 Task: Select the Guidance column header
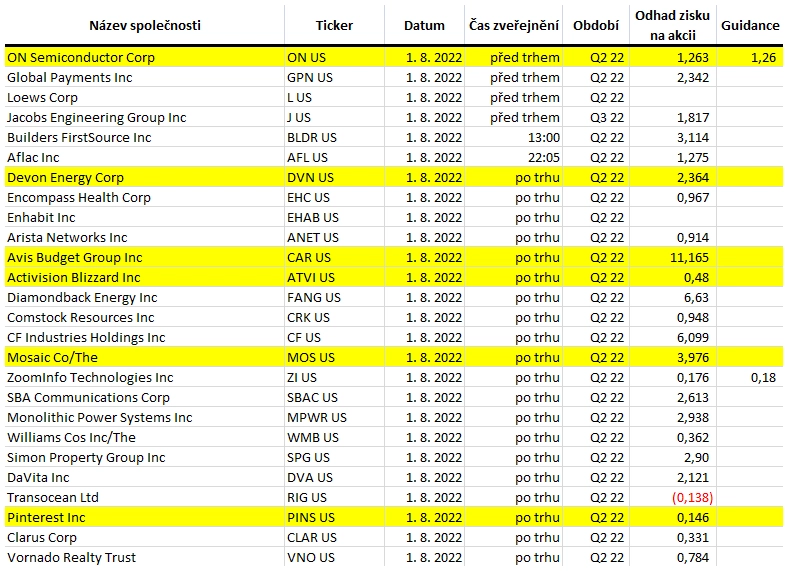[750, 26]
